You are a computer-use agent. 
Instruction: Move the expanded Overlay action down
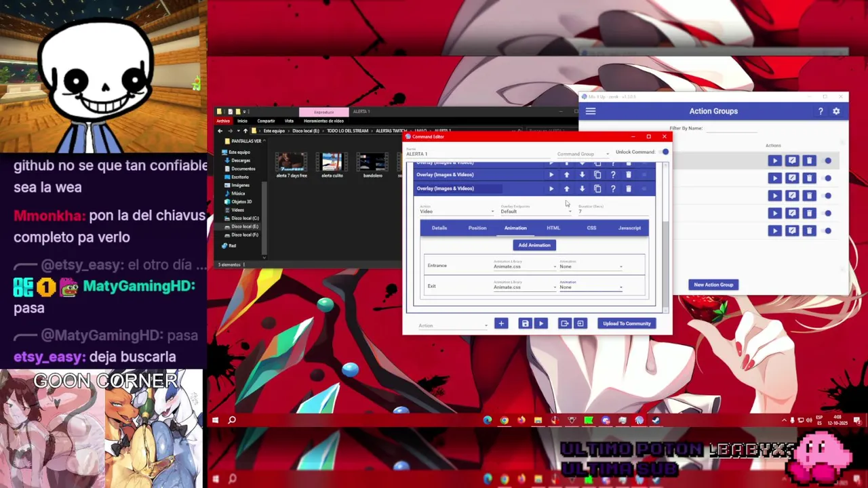(x=582, y=188)
